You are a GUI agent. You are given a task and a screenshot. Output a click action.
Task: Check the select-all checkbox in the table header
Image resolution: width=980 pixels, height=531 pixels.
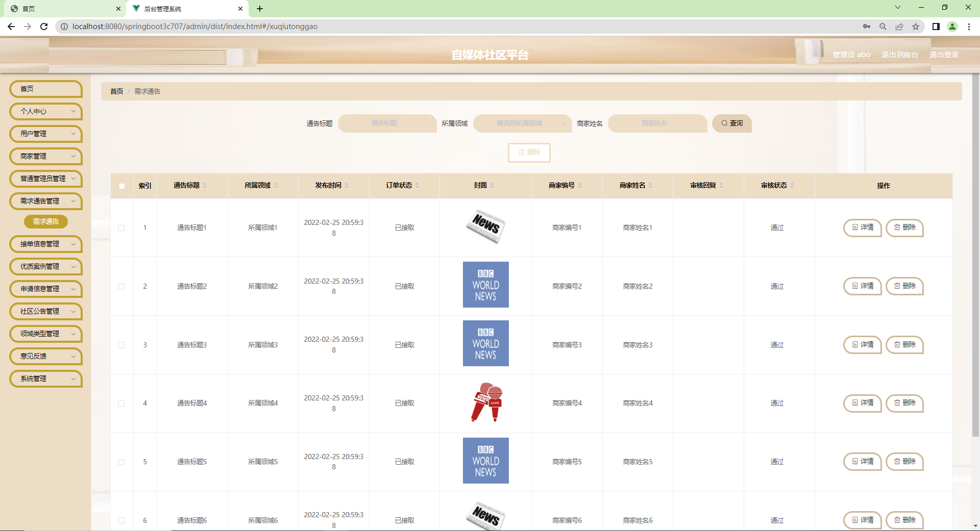pyautogui.click(x=121, y=186)
